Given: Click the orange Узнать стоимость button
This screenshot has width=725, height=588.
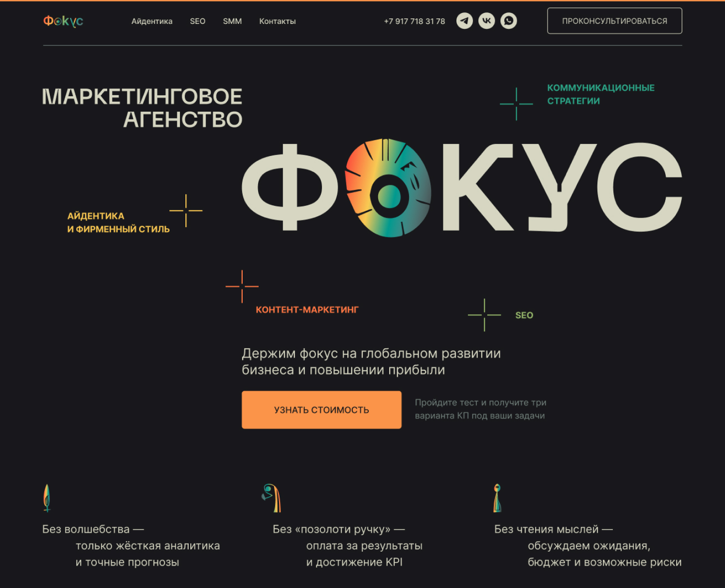Looking at the screenshot, I should click(x=321, y=410).
